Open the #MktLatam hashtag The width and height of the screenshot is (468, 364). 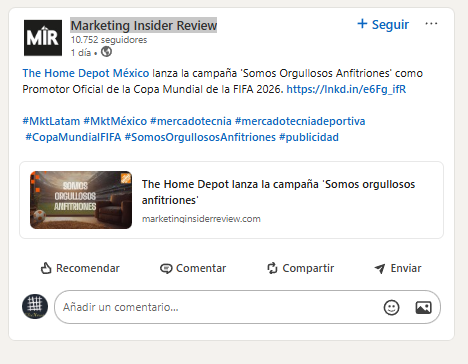(51, 121)
